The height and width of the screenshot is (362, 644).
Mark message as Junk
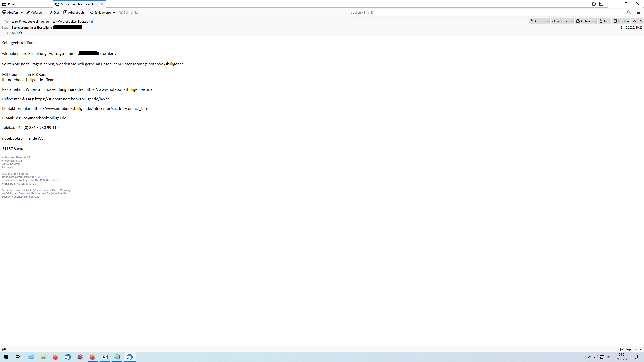point(604,21)
